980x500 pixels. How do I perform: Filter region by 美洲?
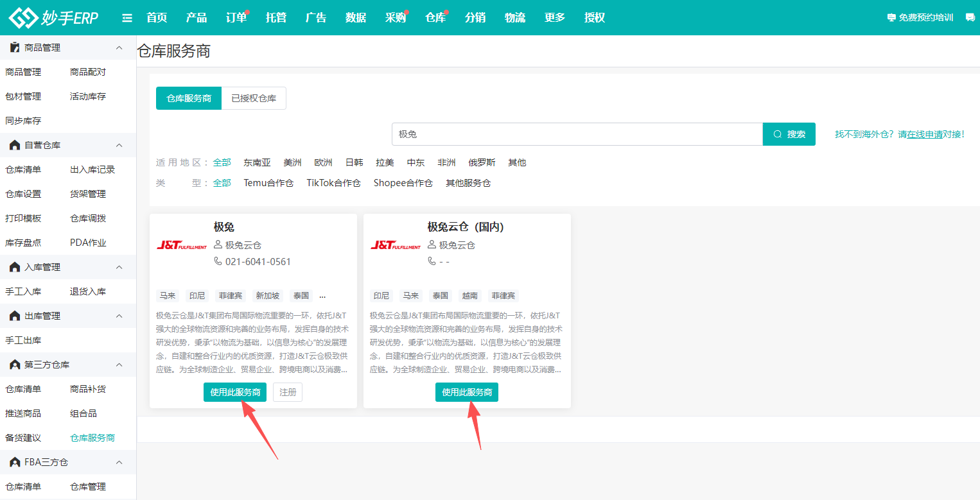(x=292, y=162)
